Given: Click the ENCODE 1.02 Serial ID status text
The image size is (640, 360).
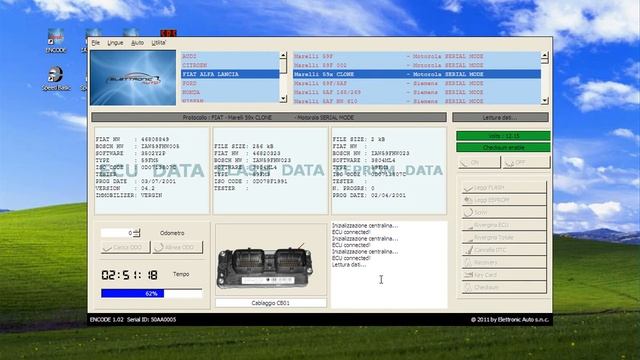Looking at the screenshot, I should tap(133, 320).
